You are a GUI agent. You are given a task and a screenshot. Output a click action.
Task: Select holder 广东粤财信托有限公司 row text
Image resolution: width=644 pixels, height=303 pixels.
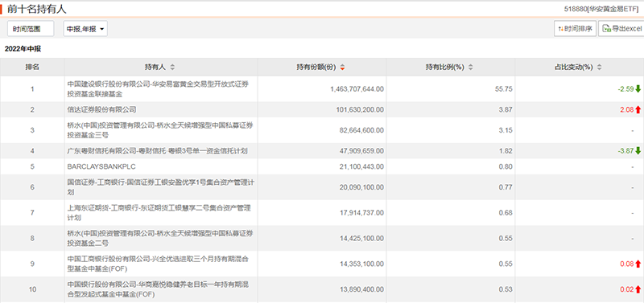(157, 151)
